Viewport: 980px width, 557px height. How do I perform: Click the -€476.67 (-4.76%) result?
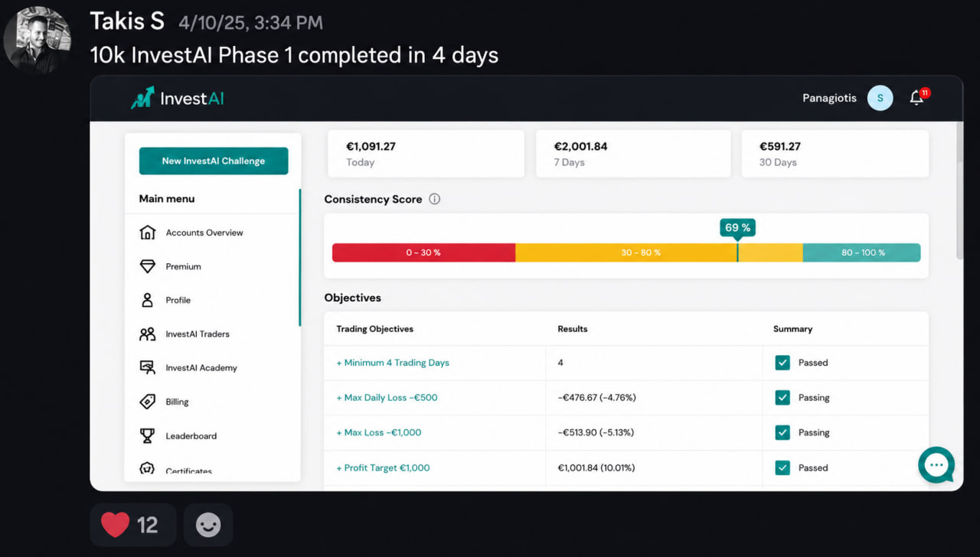pyautogui.click(x=597, y=398)
